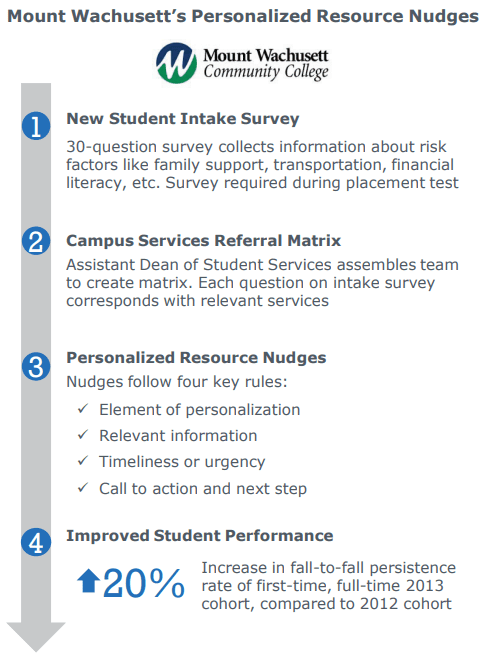Click the 30-question survey description paragraph
Viewport: 490px width, 658px height.
point(262,165)
